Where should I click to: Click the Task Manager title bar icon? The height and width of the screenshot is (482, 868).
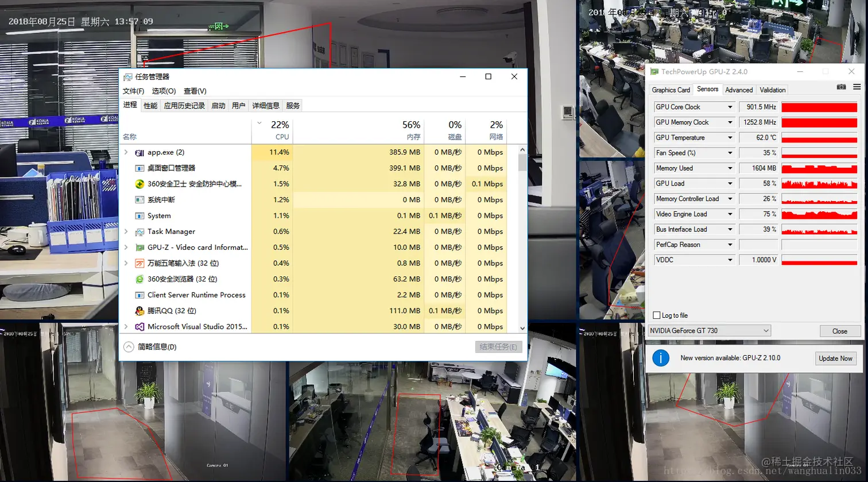[x=127, y=76]
